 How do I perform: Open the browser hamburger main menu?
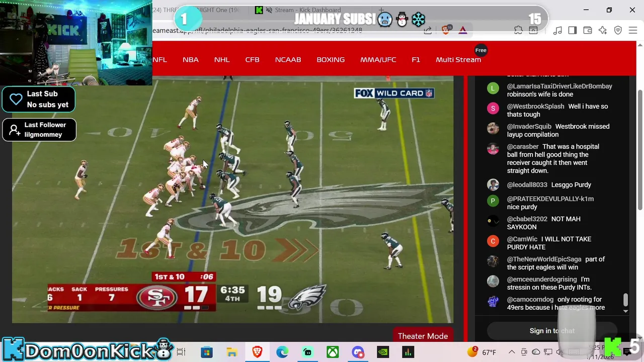click(x=633, y=31)
